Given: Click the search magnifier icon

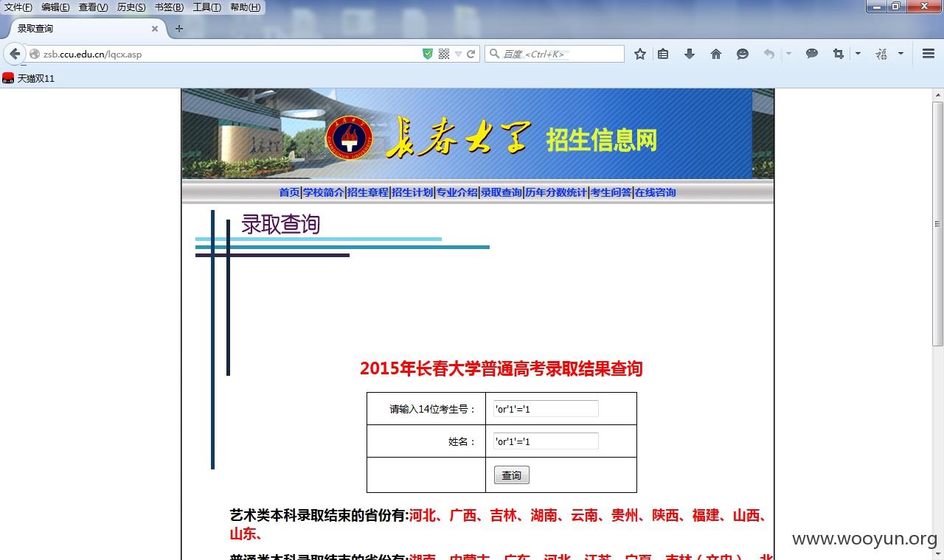Looking at the screenshot, I should [x=493, y=54].
